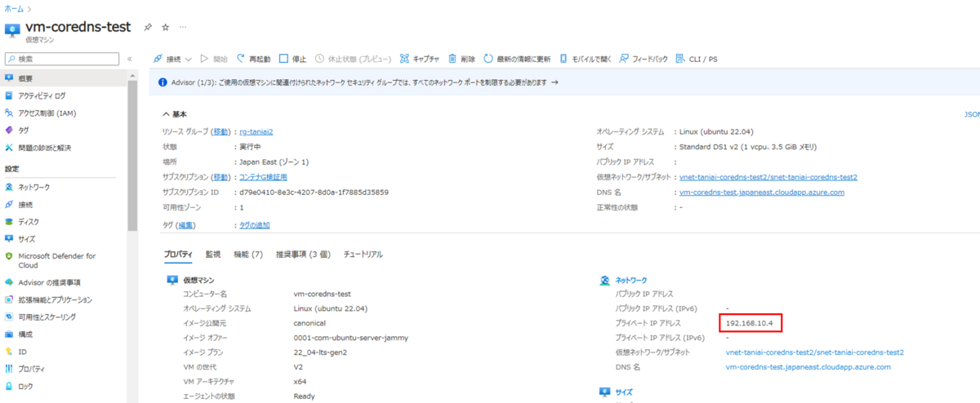
Task: Open vnet/subnet link under ネットワーク properties
Action: pos(814,352)
